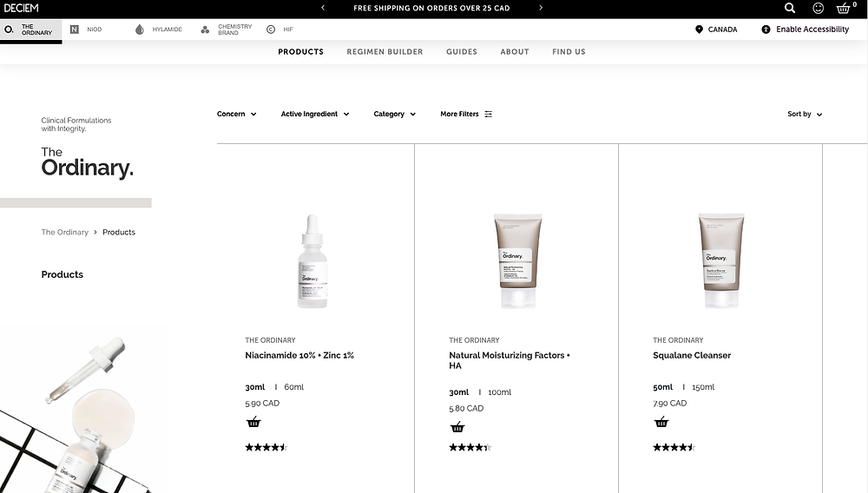Select 150ml size for Squalane Cleanser
The image size is (868, 493).
703,387
